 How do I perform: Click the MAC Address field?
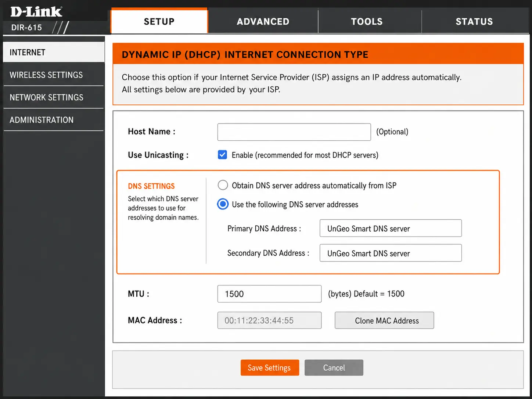(269, 320)
